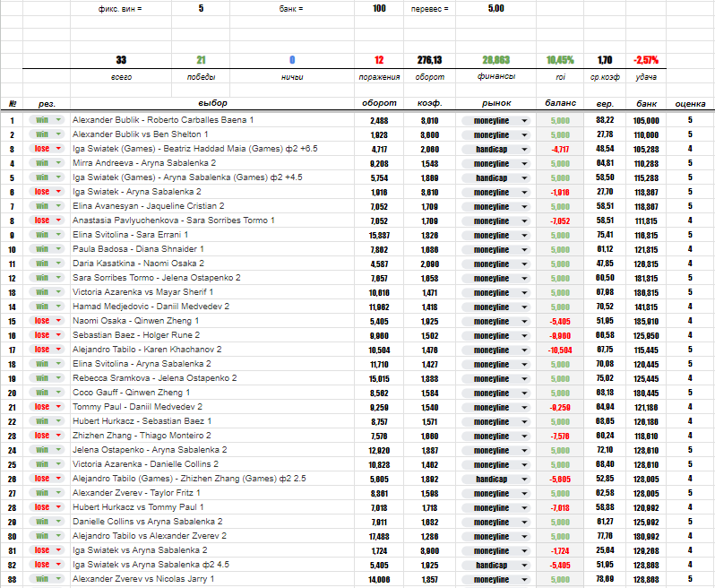Select bank cell 105,000 in row 1
The image size is (715, 588).
646,120
